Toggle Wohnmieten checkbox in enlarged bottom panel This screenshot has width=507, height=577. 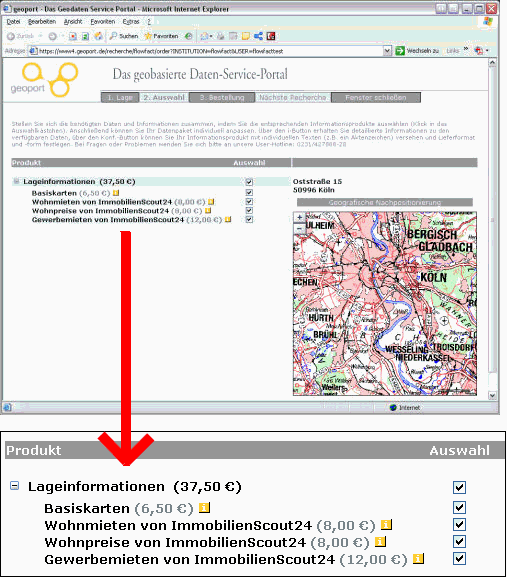pyautogui.click(x=459, y=525)
